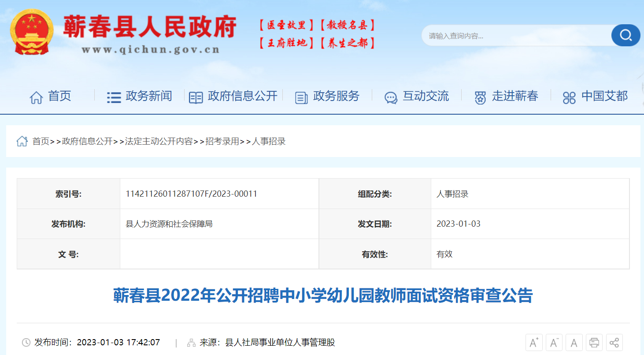Click the red slogan 【王府胜地】
Screen dimensions: 644x355
coord(287,43)
